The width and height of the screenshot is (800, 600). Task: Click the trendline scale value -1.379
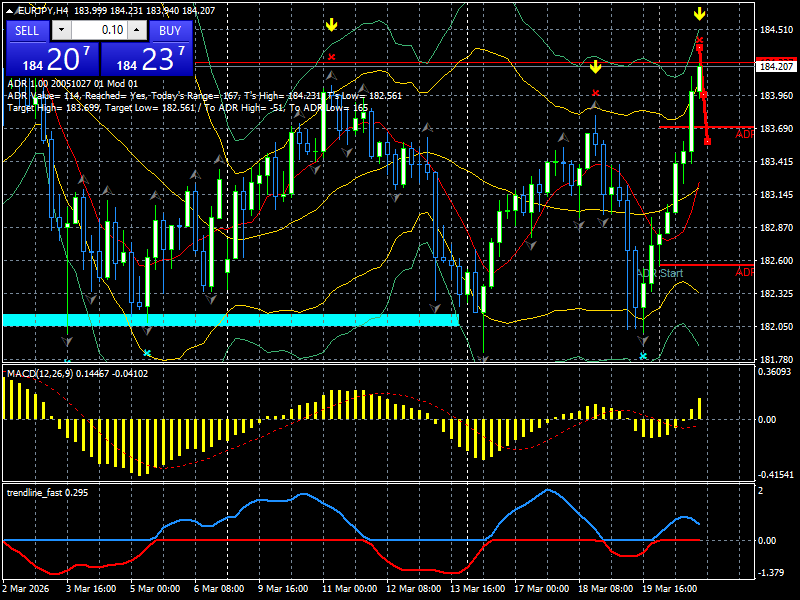tap(771, 573)
